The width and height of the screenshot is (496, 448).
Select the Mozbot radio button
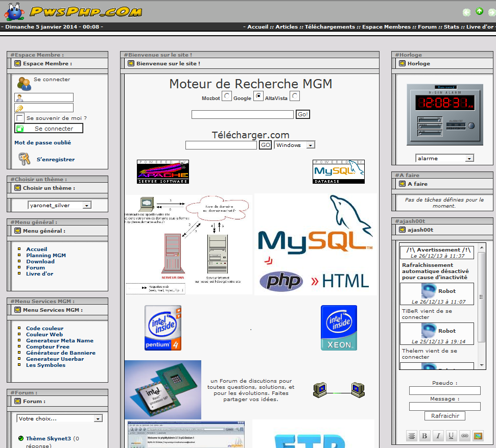coord(227,96)
